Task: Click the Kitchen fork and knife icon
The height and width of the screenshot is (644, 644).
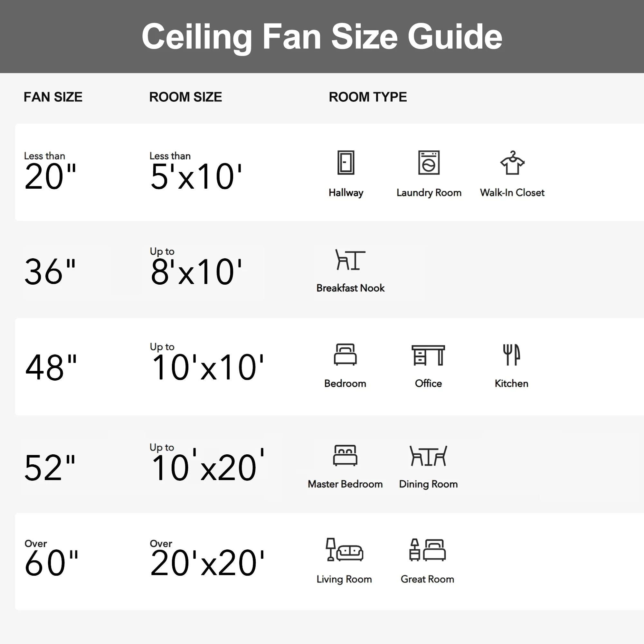Action: coord(511,355)
